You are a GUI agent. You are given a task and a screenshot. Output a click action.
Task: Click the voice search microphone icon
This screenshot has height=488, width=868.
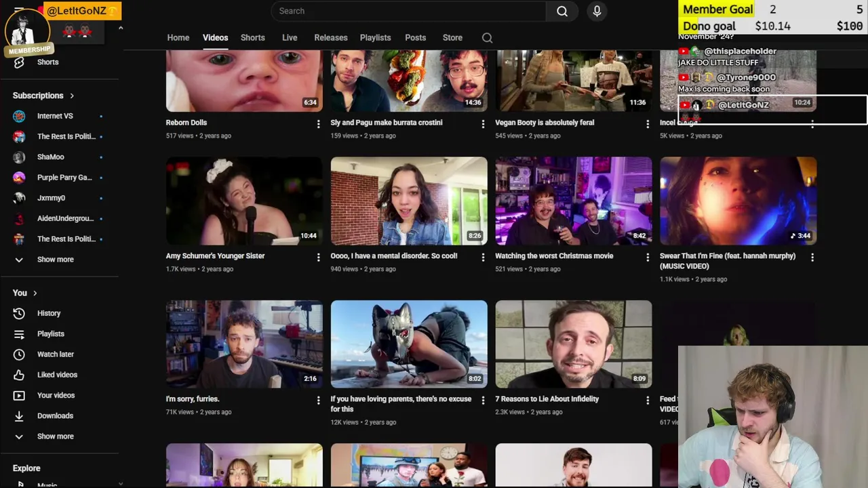tap(597, 11)
